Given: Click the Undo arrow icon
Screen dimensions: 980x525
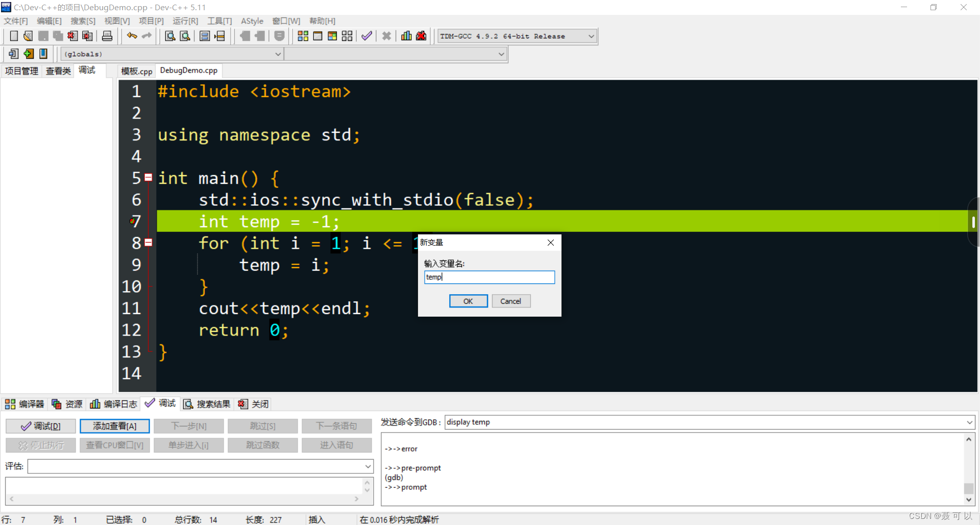Looking at the screenshot, I should [x=132, y=36].
